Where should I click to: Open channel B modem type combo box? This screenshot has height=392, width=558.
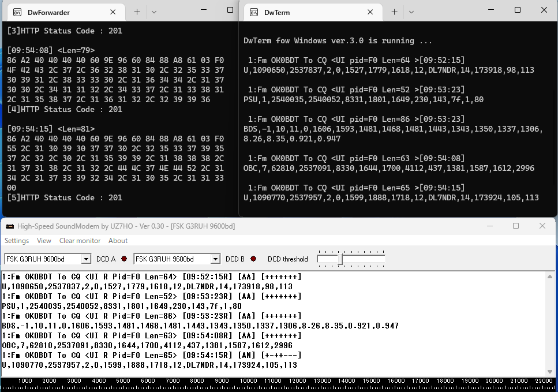pyautogui.click(x=177, y=259)
